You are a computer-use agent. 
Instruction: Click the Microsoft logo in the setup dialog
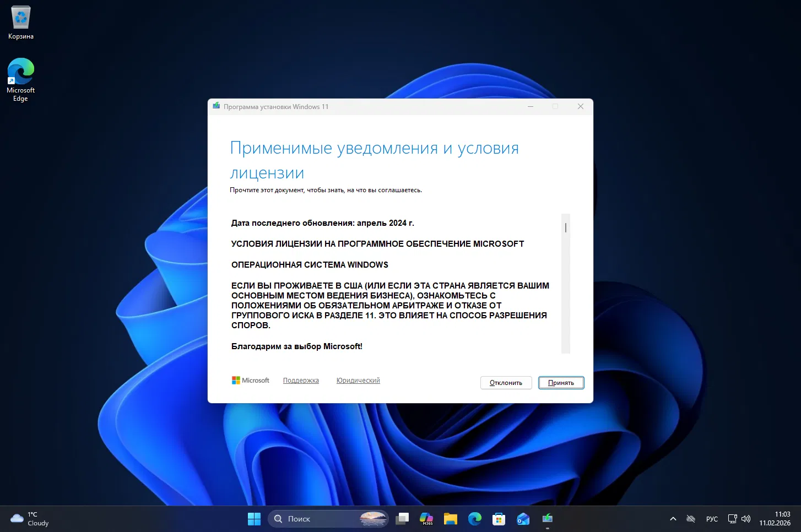coord(251,381)
